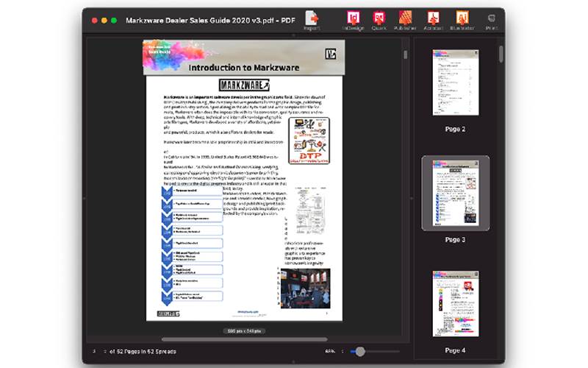Screen dimensions: 588x368
Task: Click the document's vertical scrollbar
Action: 405,55
